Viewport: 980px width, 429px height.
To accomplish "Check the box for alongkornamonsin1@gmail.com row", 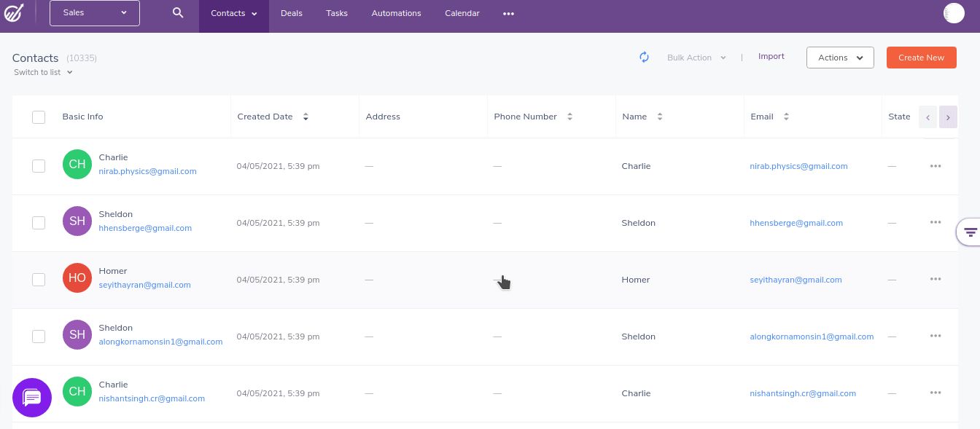I will click(x=39, y=336).
